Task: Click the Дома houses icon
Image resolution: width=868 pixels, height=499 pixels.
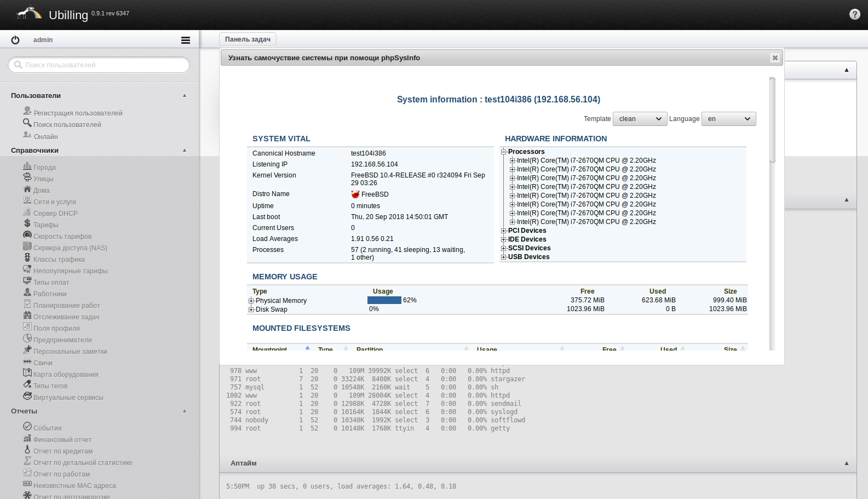Action: (27, 188)
